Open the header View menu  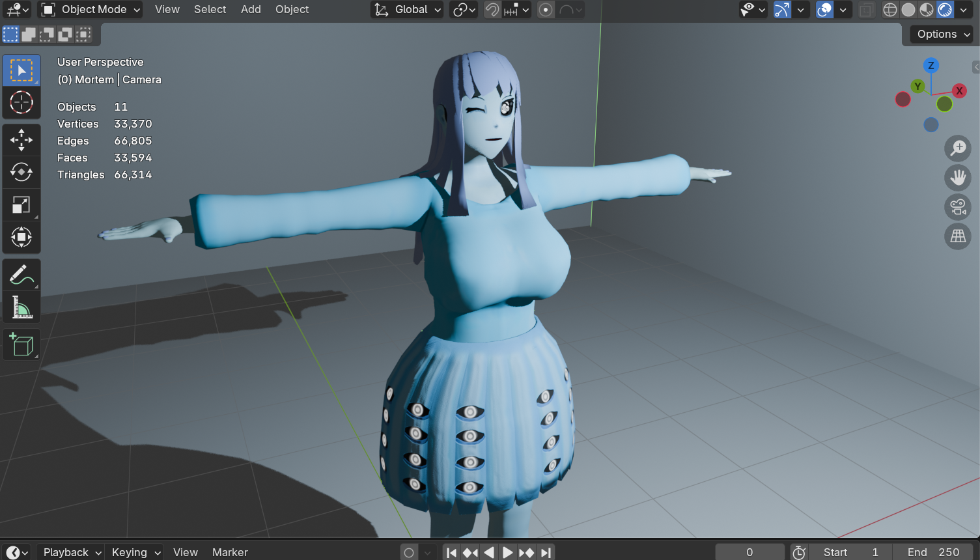[x=167, y=10]
